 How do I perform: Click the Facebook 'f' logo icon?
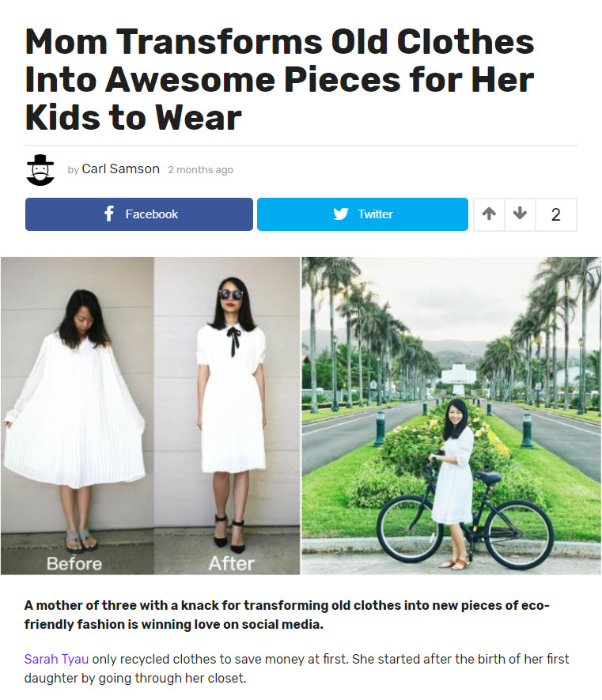click(x=109, y=214)
